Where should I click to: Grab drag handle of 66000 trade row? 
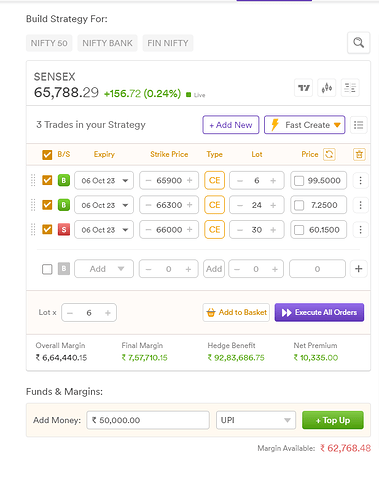33,230
